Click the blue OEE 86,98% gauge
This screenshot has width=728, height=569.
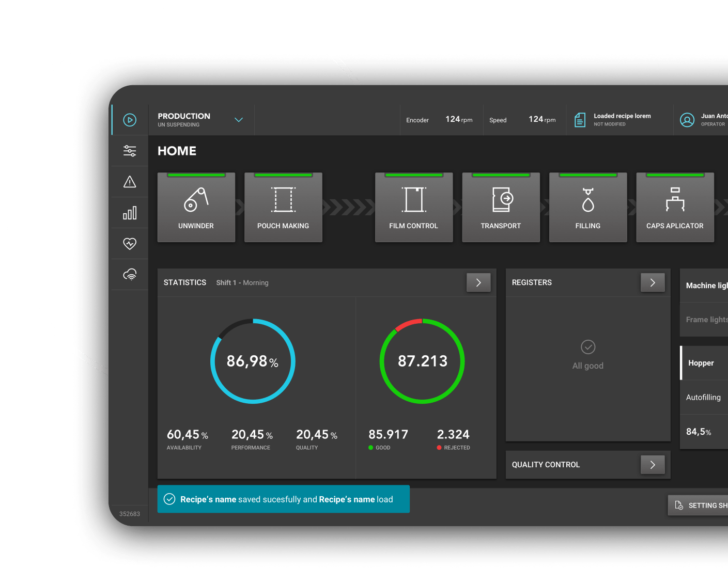pos(253,361)
